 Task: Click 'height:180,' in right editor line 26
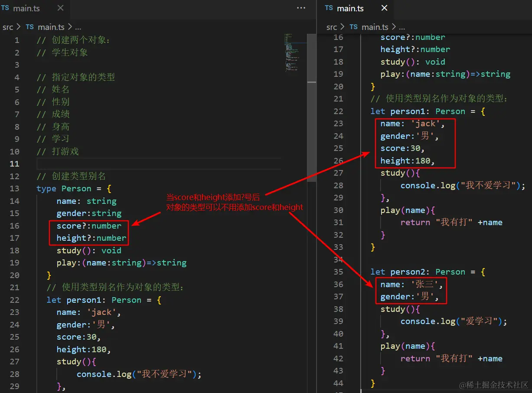[408, 161]
